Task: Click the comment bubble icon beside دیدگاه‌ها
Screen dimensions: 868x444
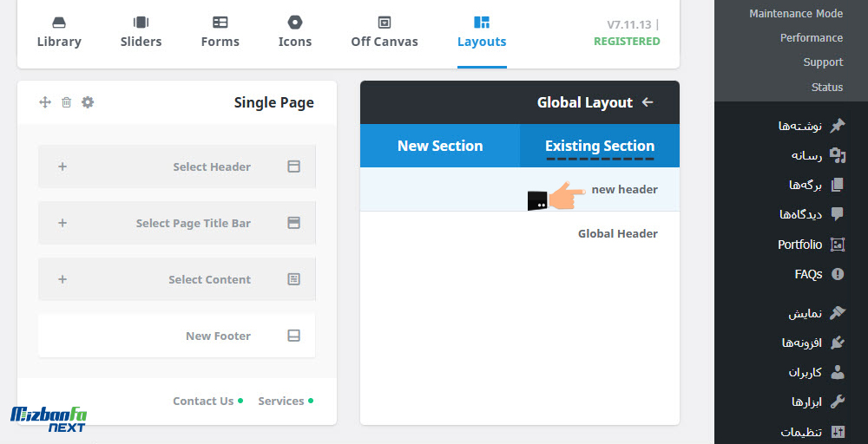Action: [x=838, y=214]
